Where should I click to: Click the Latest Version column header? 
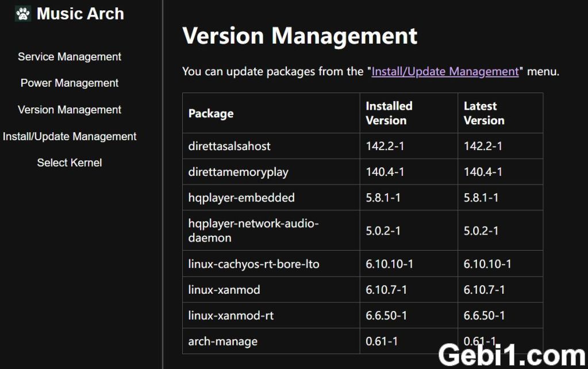[x=484, y=113]
